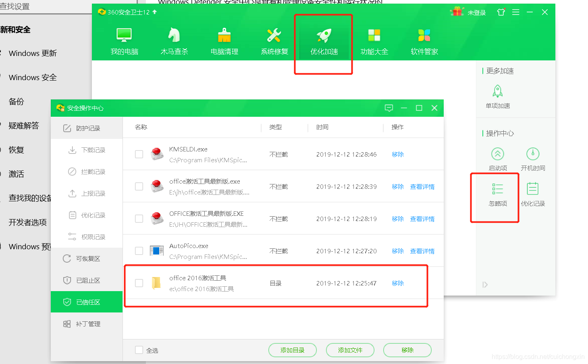Open the 优化加速 rocket tab

[x=324, y=42]
